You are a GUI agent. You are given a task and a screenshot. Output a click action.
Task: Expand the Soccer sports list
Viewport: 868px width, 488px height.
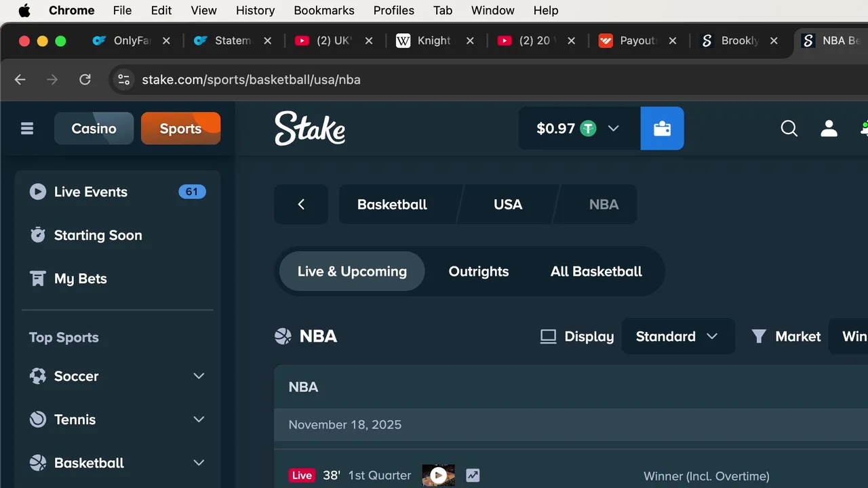pyautogui.click(x=199, y=376)
